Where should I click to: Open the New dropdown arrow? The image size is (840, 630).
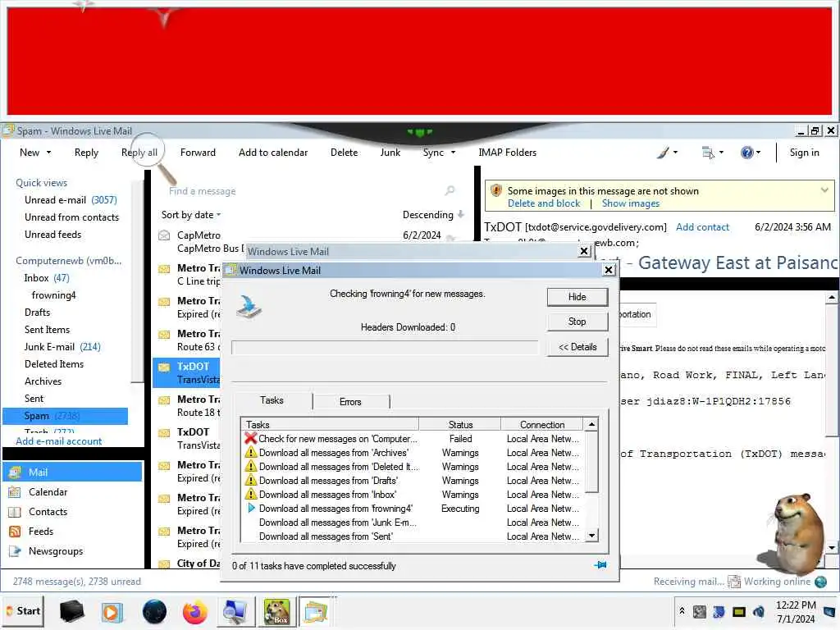pyautogui.click(x=48, y=153)
